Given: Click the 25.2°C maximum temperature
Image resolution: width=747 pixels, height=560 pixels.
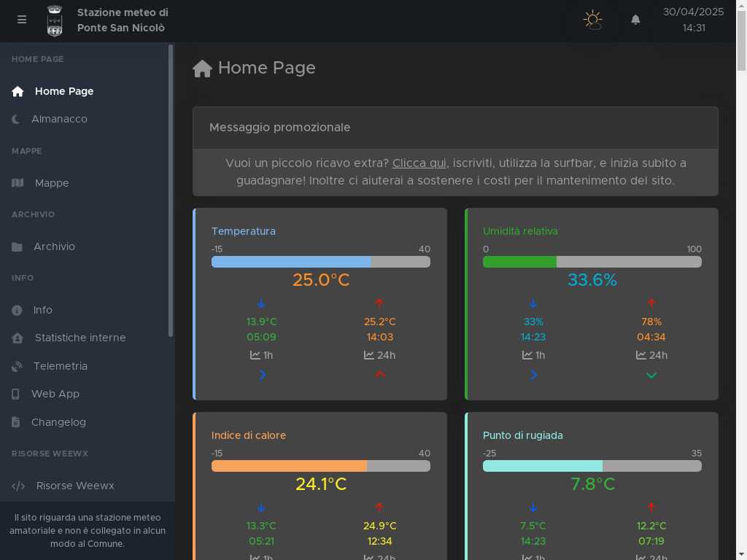Looking at the screenshot, I should point(379,322).
